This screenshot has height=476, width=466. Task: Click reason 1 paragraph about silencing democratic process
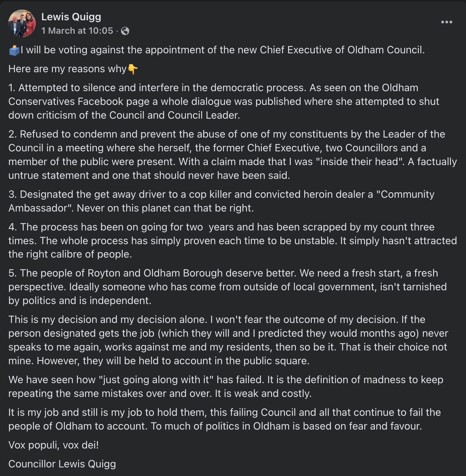(224, 101)
